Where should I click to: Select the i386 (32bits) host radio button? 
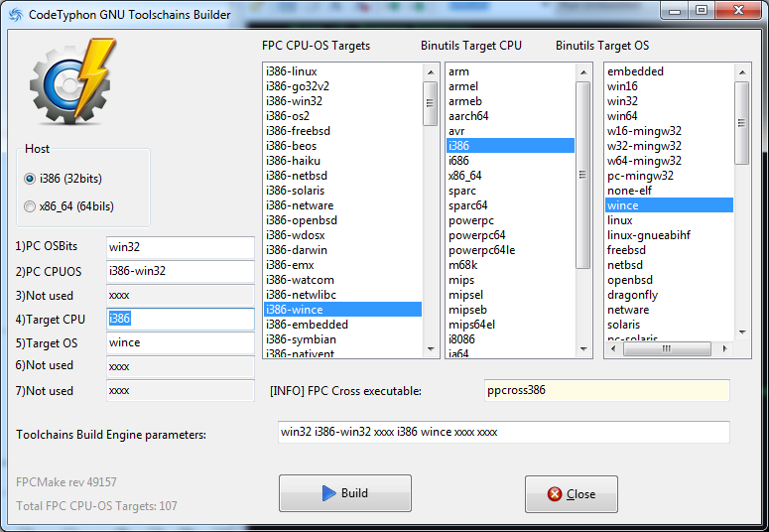64,179
